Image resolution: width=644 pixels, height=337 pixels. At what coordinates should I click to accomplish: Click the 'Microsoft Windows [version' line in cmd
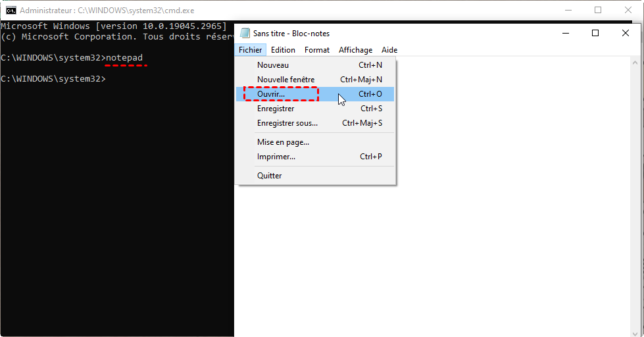(x=114, y=26)
